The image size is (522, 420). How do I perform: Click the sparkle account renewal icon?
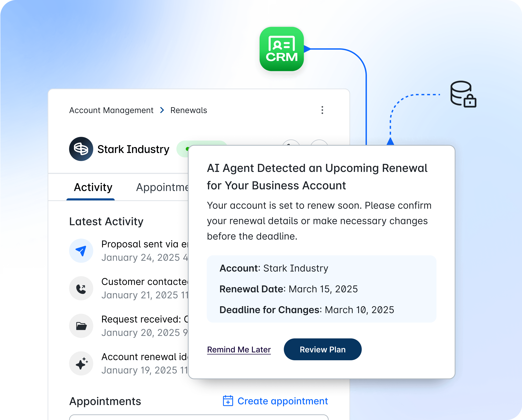point(81,363)
